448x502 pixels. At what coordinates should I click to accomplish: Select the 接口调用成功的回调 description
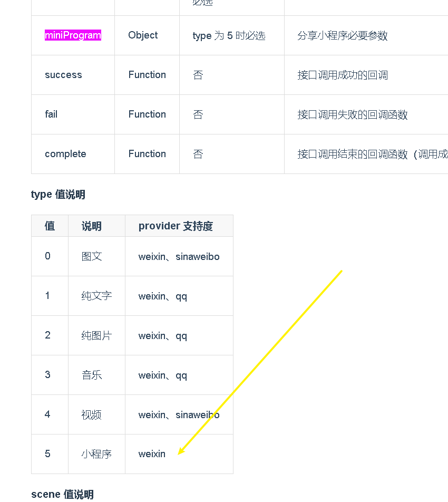pos(343,75)
